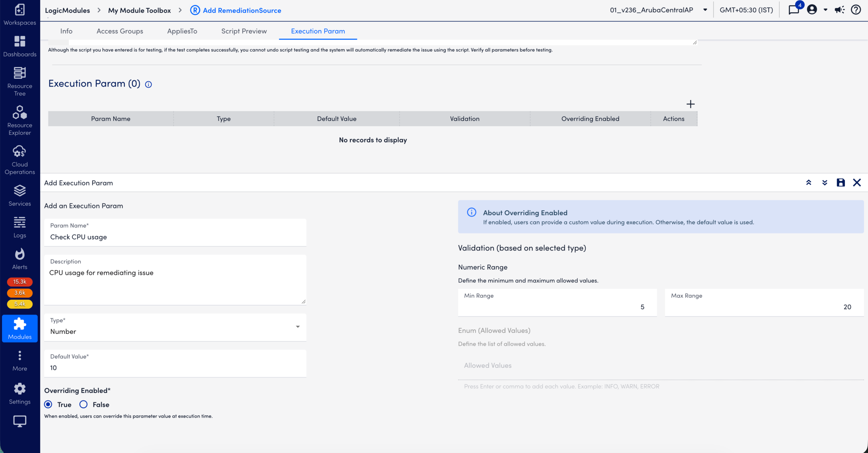Click the LogicModules breadcrumb link
Screen dimensions: 868x453
[67, 10]
